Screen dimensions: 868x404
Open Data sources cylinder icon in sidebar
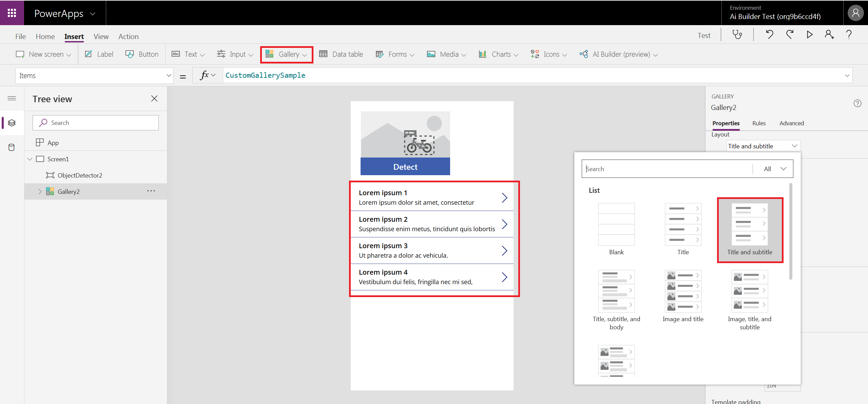click(12, 147)
